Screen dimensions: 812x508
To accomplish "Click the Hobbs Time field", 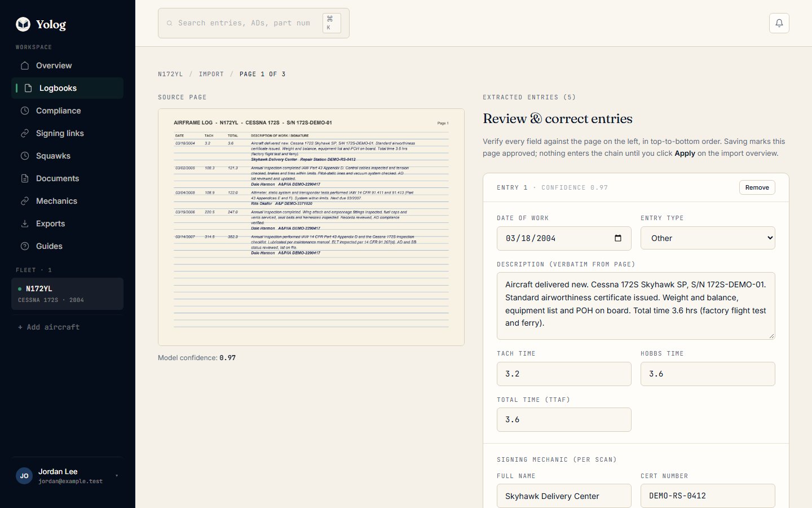I will 708,374.
